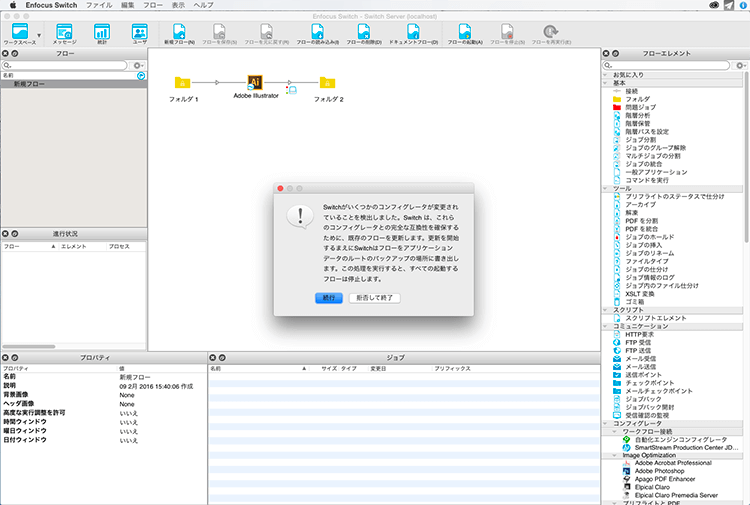Screen dimensions: 750x505
Task: Open gear options in フローエレメント panel
Action: [x=741, y=65]
